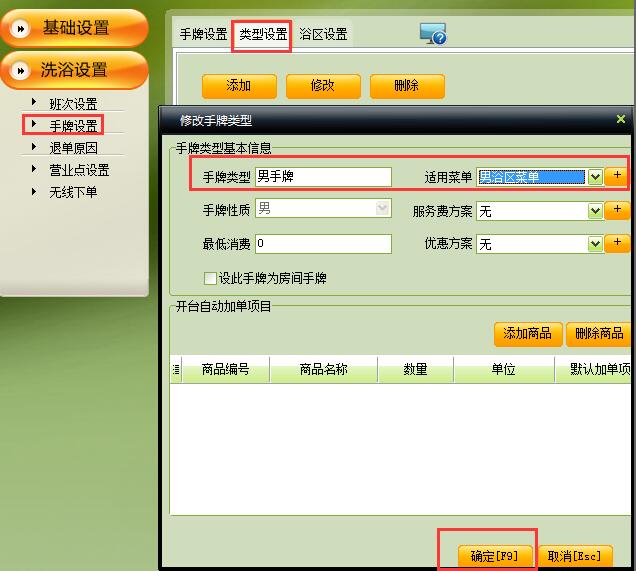Screen dimensions: 636x571
Task: Click the 添加商品 button
Action: [528, 334]
